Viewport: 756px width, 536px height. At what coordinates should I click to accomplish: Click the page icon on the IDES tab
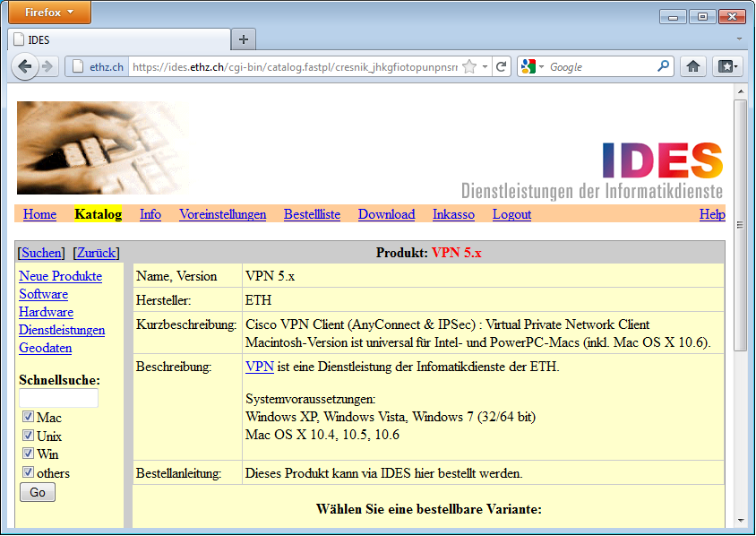pos(19,39)
